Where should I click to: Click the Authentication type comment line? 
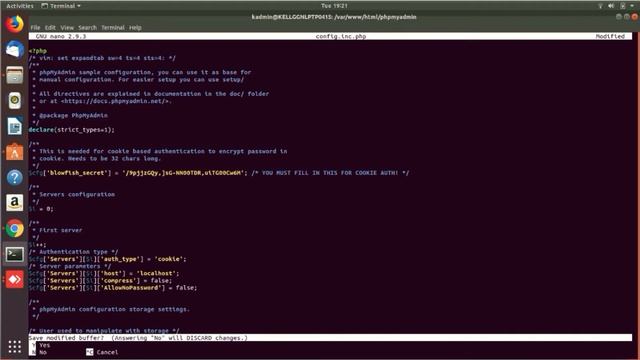coord(73,252)
